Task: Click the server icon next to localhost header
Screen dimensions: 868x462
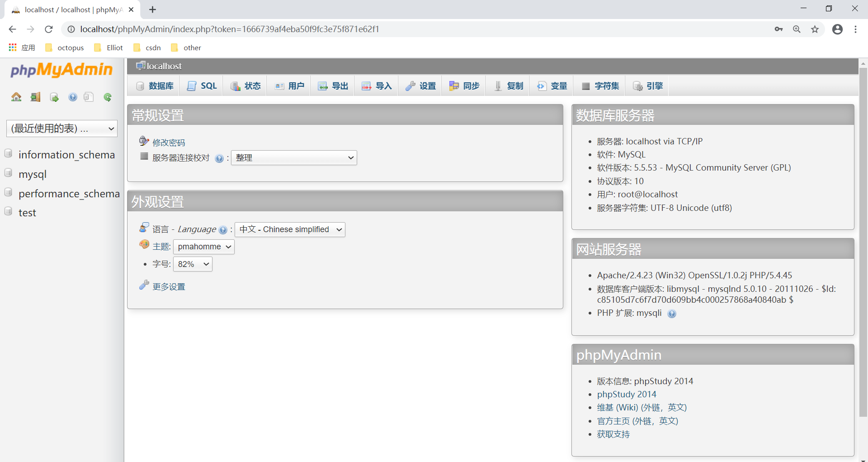Action: [141, 66]
